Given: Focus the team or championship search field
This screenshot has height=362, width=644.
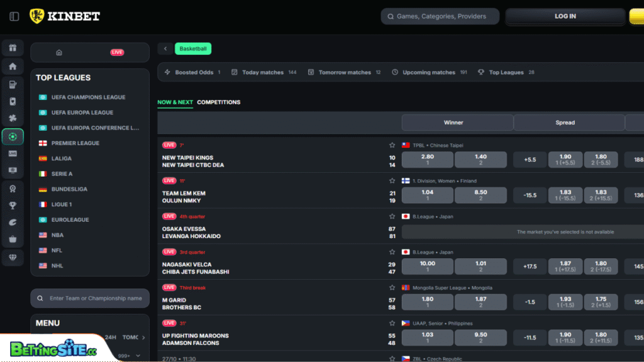Looking at the screenshot, I should pos(90,299).
